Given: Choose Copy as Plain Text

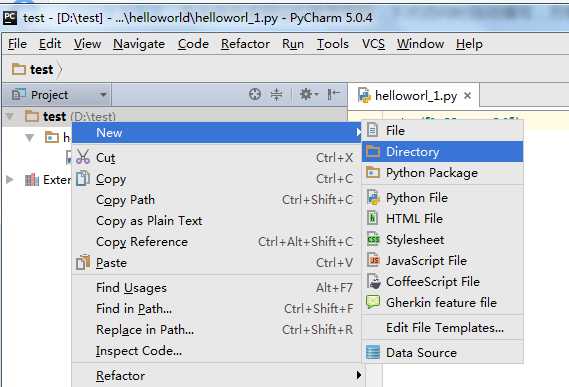Looking at the screenshot, I should click(x=216, y=221).
